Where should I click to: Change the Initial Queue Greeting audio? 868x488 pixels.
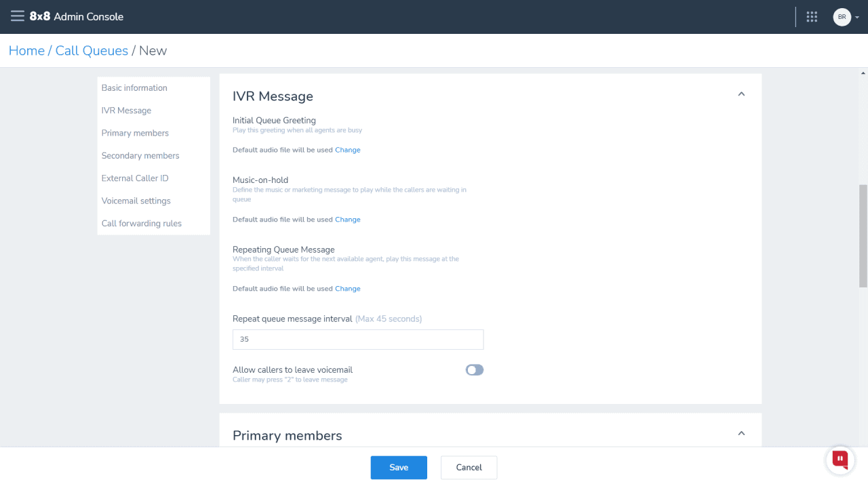point(347,150)
